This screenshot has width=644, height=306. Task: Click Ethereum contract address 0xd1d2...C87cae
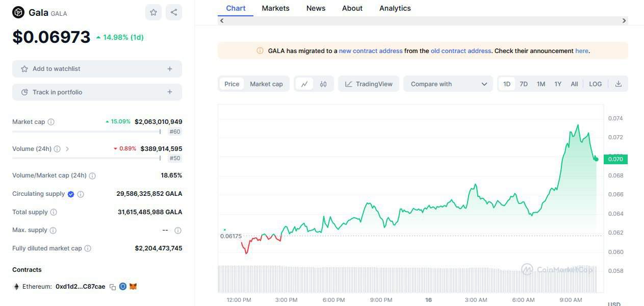(81, 287)
